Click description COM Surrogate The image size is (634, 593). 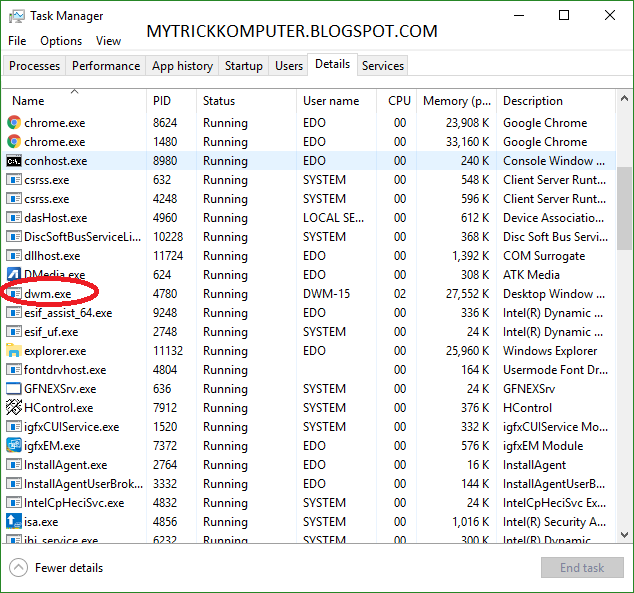544,256
